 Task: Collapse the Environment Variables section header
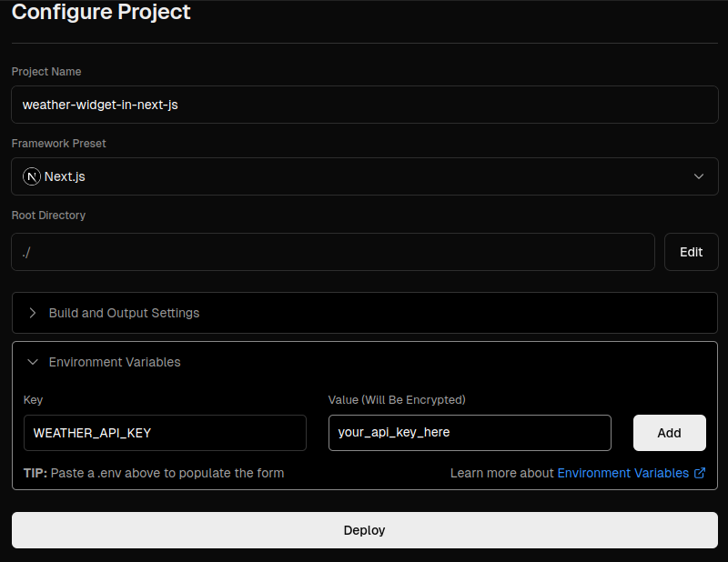[x=115, y=362]
